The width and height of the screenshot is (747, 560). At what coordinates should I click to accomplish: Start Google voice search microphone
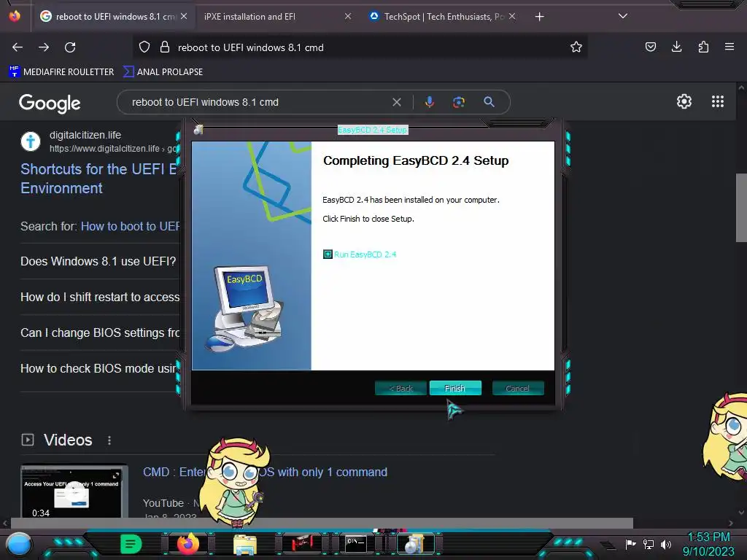[x=429, y=102]
